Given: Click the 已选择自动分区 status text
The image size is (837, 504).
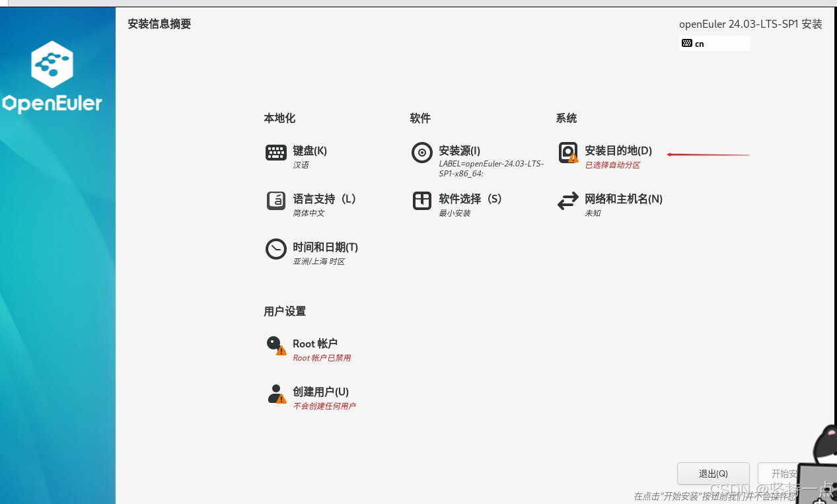Looking at the screenshot, I should (612, 165).
